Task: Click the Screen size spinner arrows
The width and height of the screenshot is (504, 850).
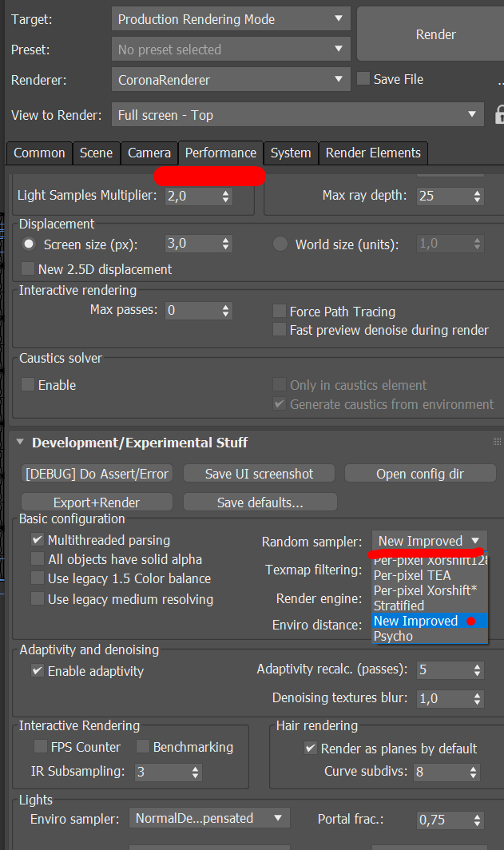Action: click(225, 244)
